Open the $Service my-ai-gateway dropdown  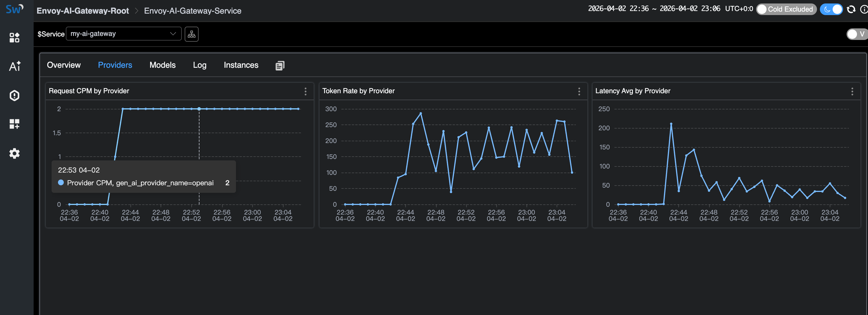124,34
